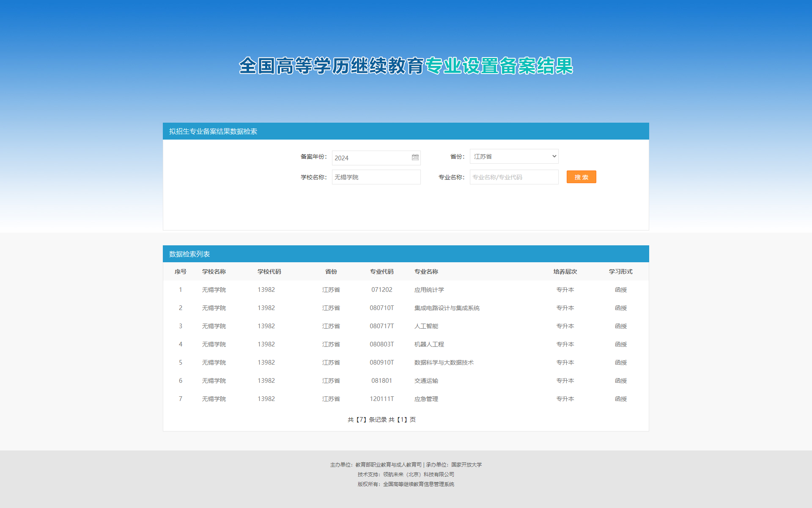This screenshot has height=508, width=812.
Task: Click the calendar icon in year field
Action: coord(415,157)
